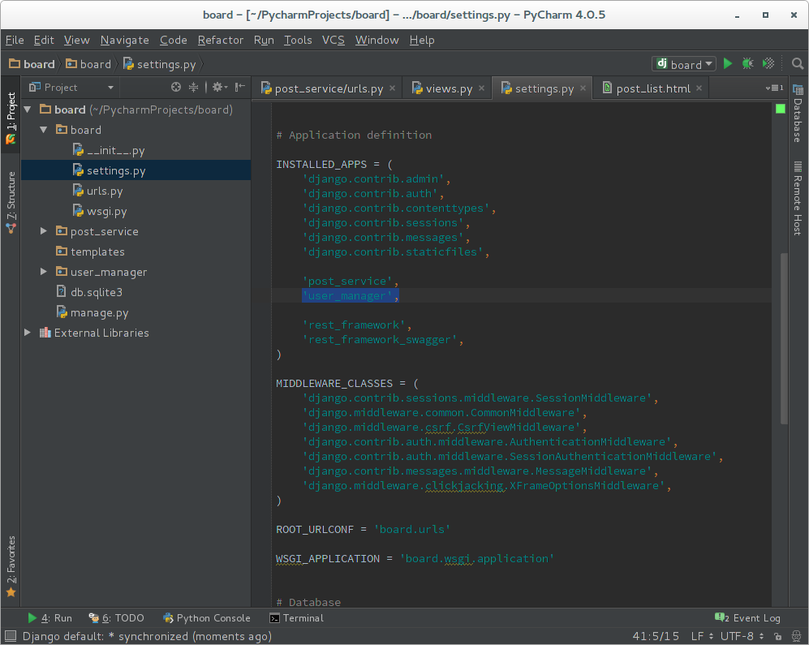Close the settings.py tab
The width and height of the screenshot is (809, 645).
[x=583, y=88]
